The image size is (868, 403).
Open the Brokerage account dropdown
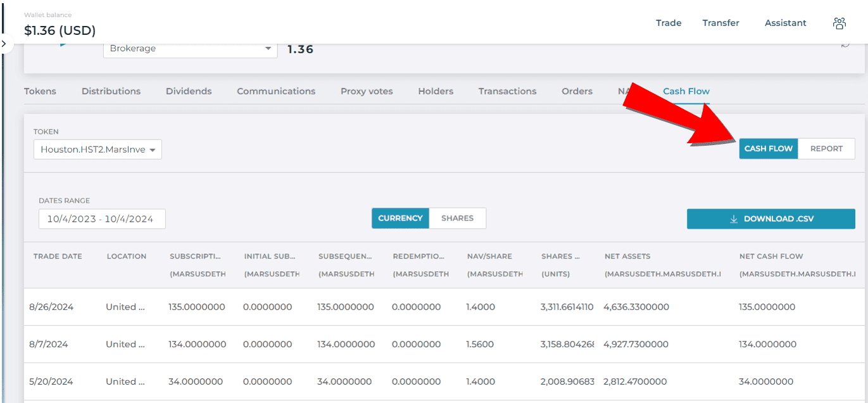click(x=190, y=49)
